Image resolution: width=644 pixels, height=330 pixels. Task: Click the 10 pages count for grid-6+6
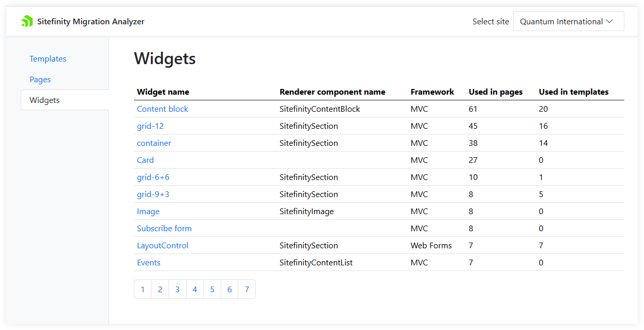(473, 177)
